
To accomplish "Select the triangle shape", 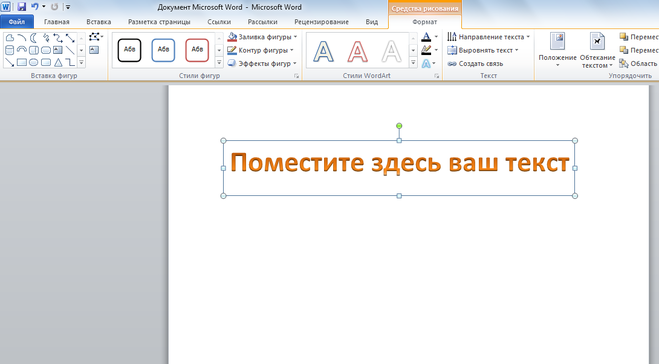I will [x=58, y=63].
